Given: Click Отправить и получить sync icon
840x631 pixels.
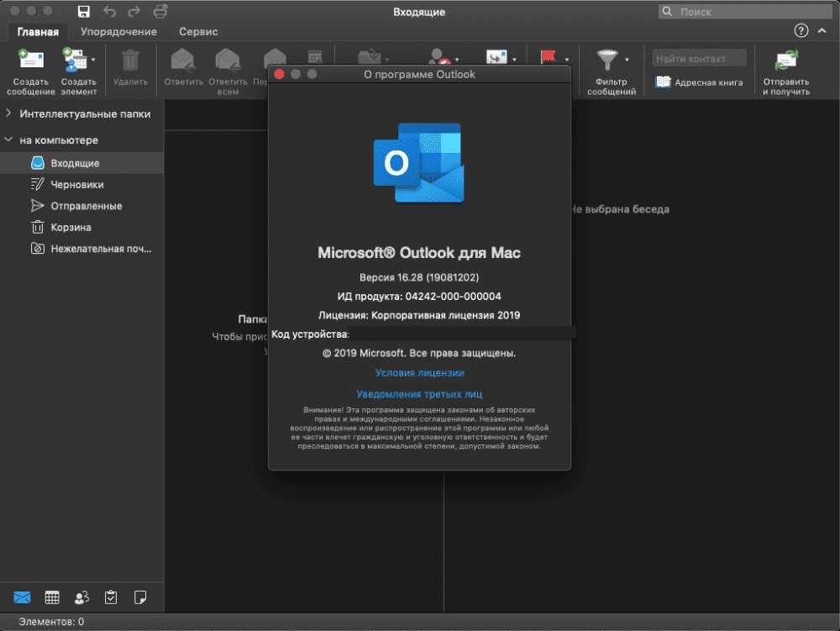Looking at the screenshot, I should pos(786,60).
